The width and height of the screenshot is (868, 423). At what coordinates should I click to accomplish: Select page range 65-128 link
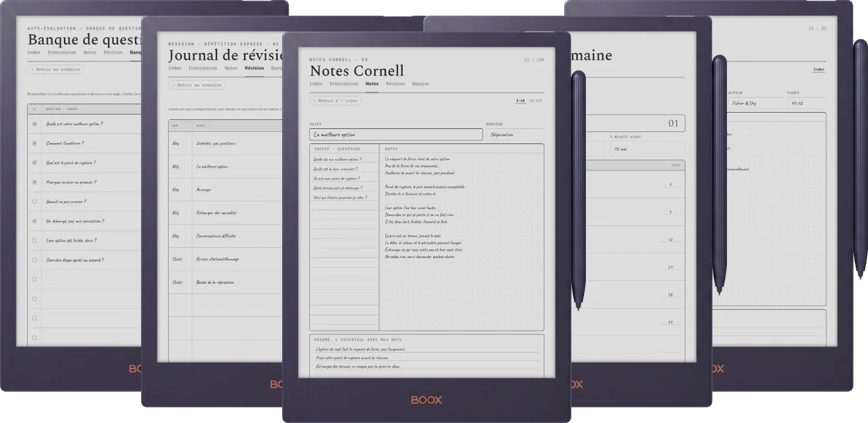[536, 101]
